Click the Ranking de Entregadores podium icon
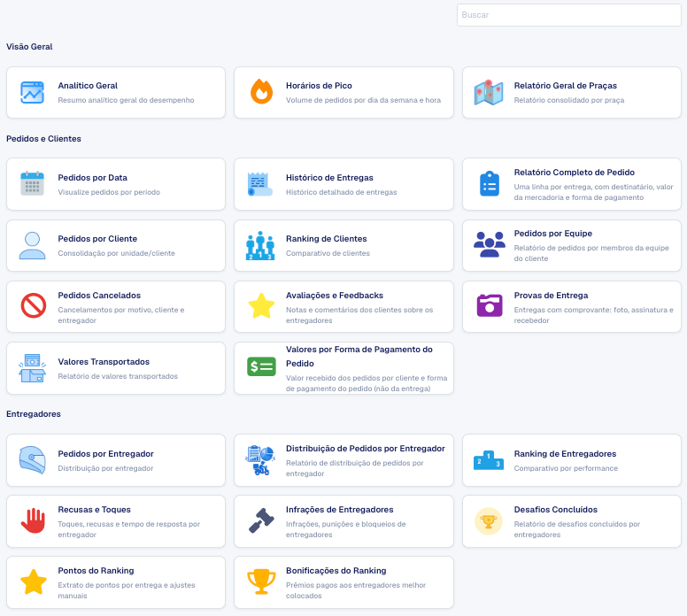 [x=489, y=460]
